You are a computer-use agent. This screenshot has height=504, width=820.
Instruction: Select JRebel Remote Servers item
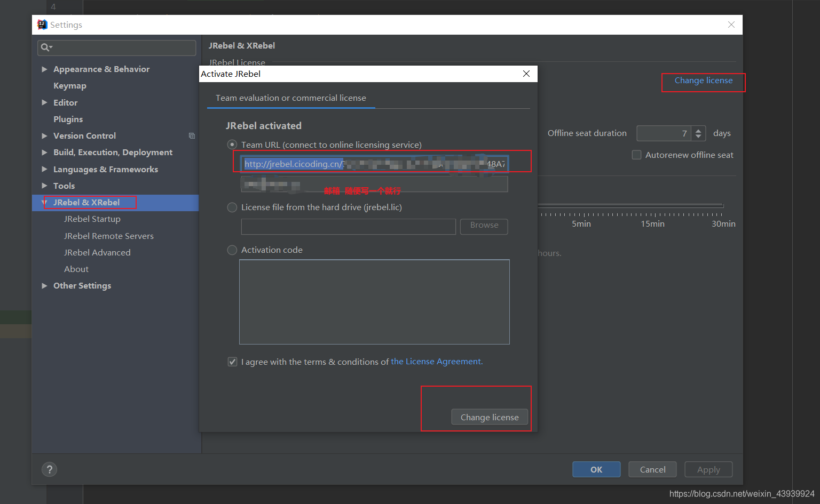pyautogui.click(x=109, y=236)
